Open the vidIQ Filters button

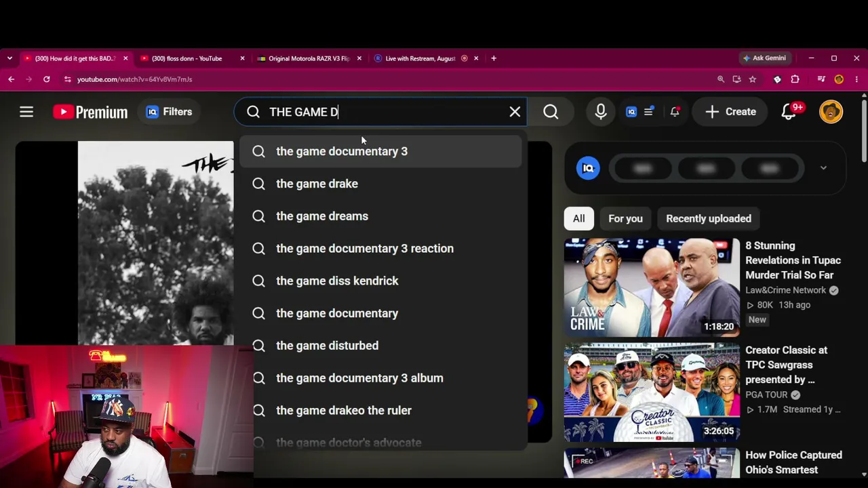coord(169,112)
